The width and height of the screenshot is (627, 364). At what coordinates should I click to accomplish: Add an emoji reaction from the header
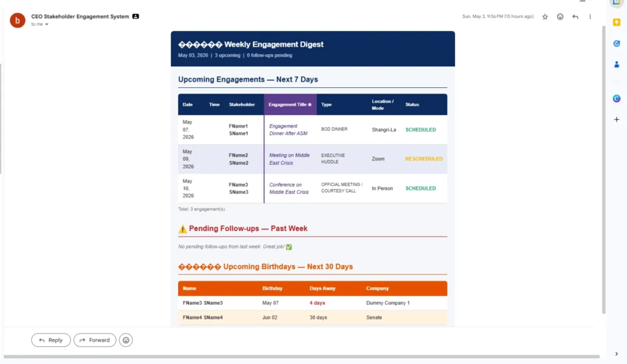tap(560, 17)
